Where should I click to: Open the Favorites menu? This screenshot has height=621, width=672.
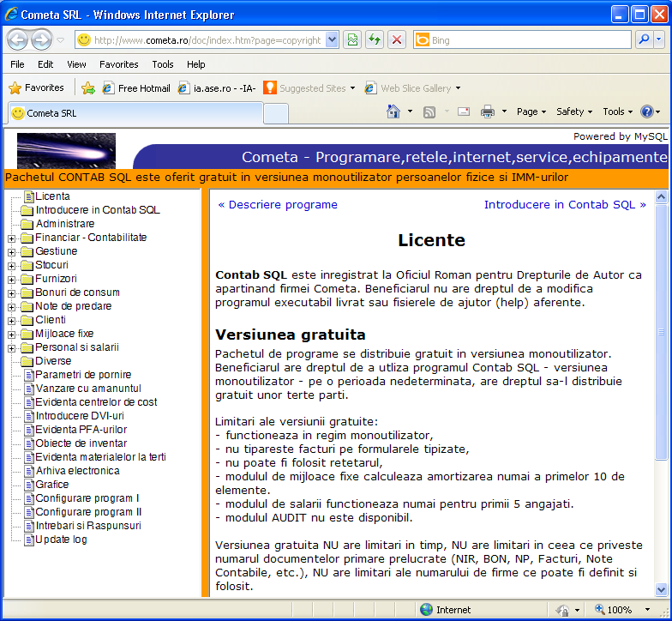click(x=118, y=64)
